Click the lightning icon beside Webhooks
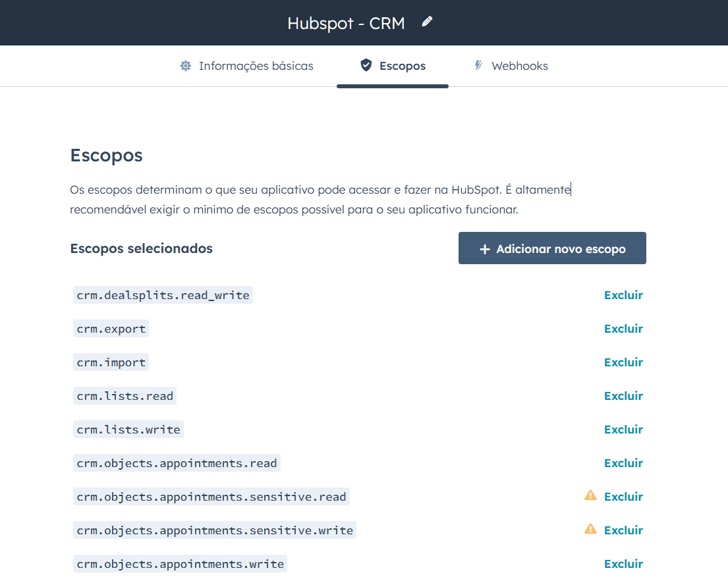Viewport: 728px width, 587px height. coord(479,66)
